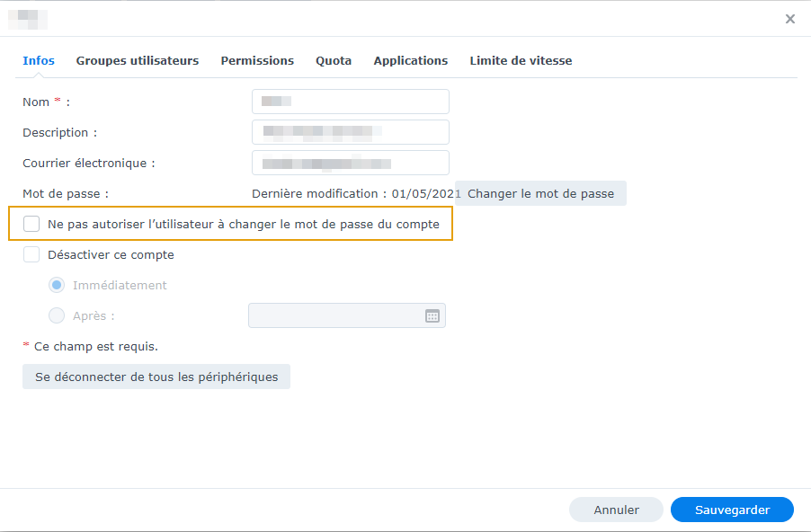Save changes with the Sauvegarder button
Viewport: 811px width, 532px height.
[x=732, y=510]
